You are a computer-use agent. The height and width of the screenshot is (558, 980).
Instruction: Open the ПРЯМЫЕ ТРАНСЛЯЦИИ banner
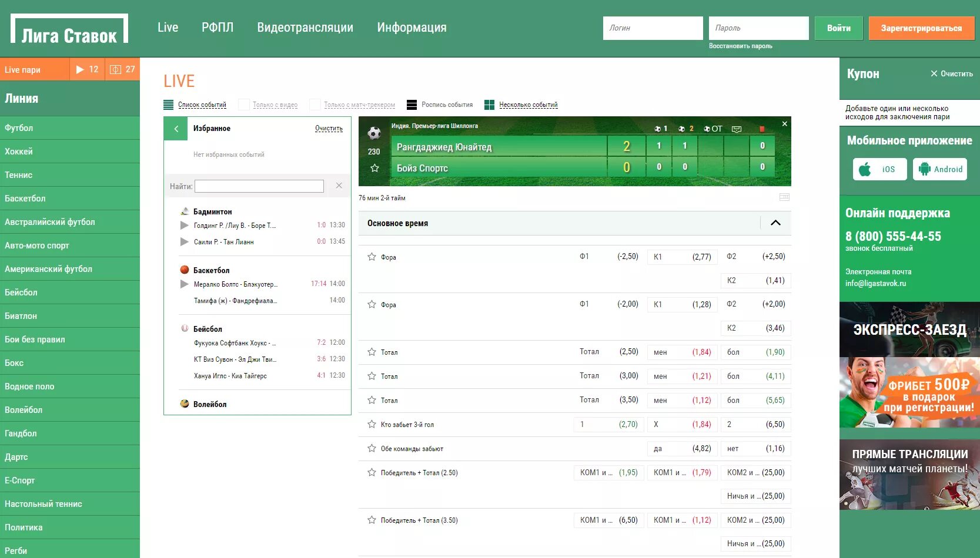(909, 475)
